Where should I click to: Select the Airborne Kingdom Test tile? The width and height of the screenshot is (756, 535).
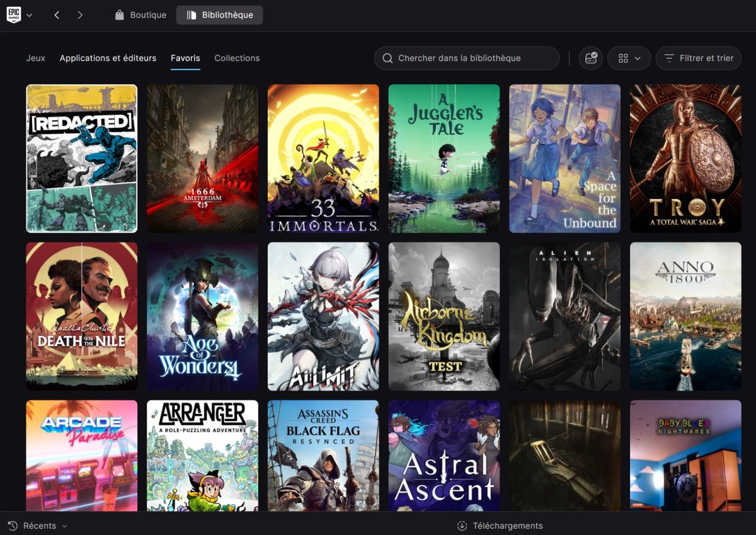tap(444, 316)
